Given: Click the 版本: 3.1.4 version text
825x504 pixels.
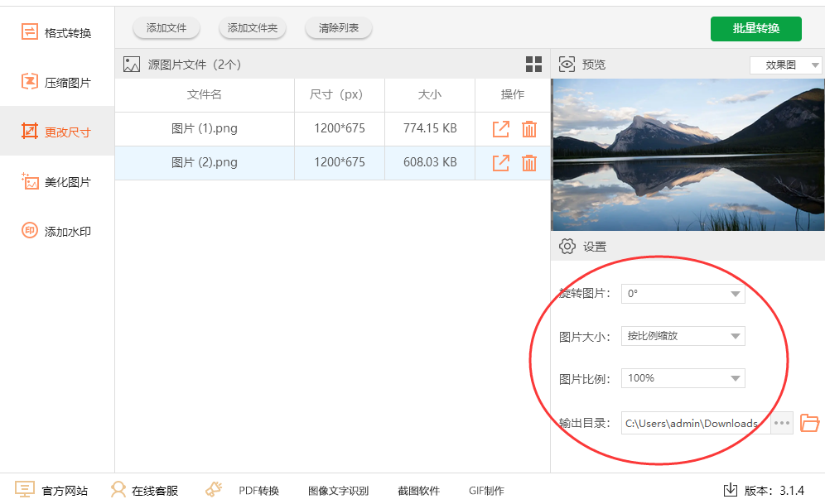Looking at the screenshot, I should (x=774, y=491).
